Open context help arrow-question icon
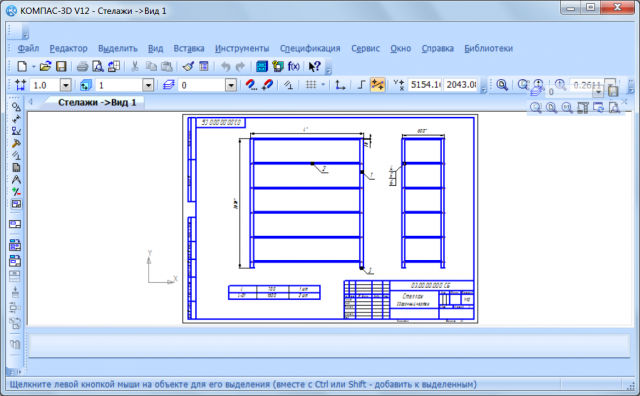 [314, 66]
